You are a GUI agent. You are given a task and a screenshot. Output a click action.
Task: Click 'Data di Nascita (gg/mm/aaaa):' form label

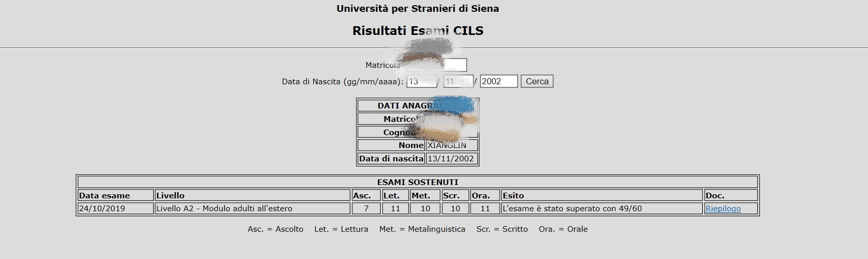pos(343,82)
